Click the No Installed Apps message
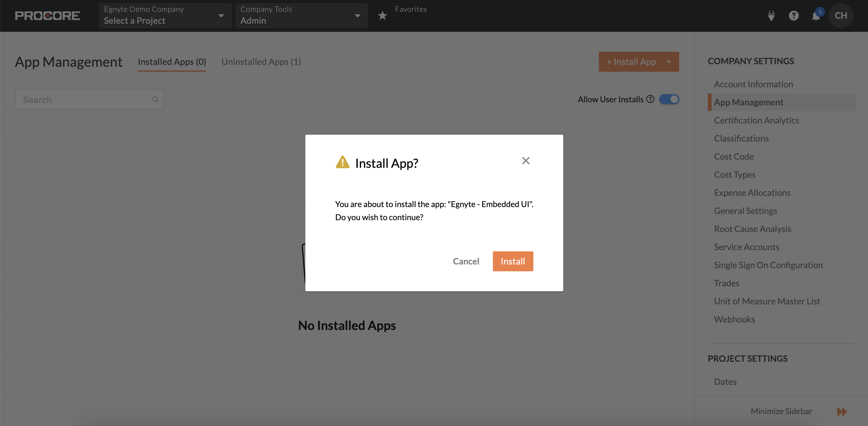The image size is (868, 426). click(347, 325)
